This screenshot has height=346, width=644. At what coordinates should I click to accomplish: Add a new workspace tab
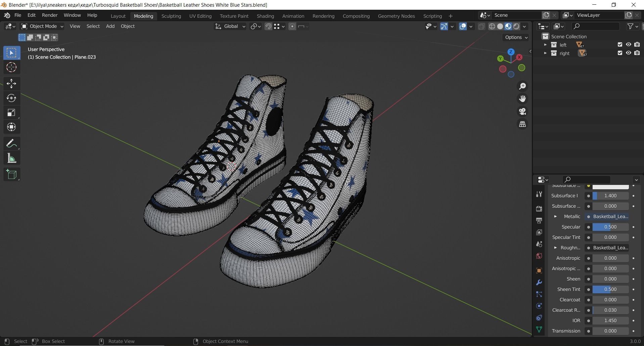(451, 16)
